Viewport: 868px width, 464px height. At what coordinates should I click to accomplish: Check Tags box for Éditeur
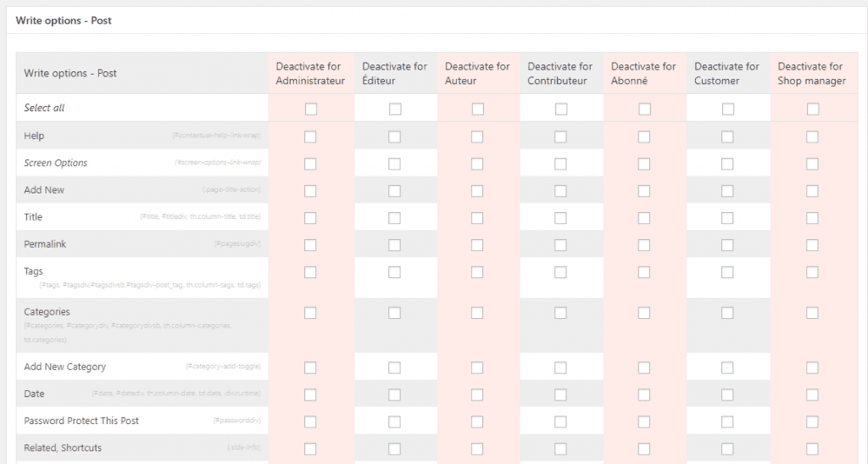[x=394, y=272]
